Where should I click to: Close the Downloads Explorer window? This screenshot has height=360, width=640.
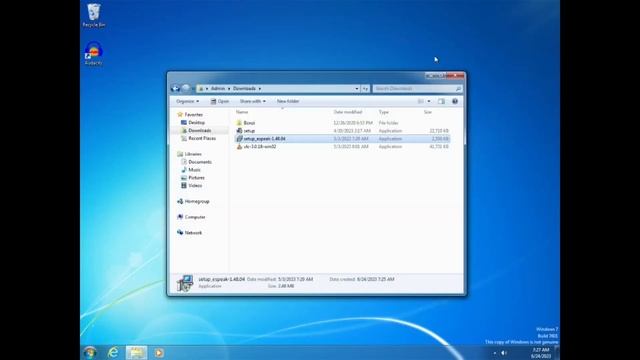tap(455, 76)
